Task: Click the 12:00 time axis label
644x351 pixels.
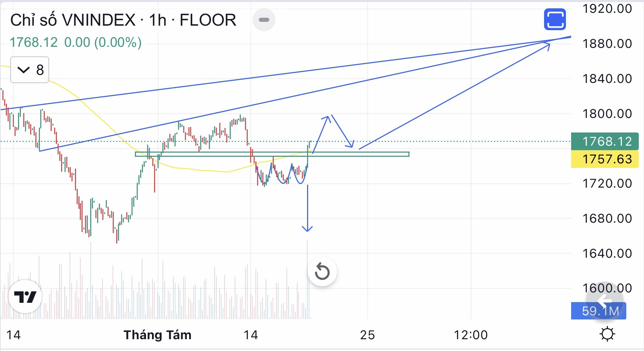Action: coord(471,335)
